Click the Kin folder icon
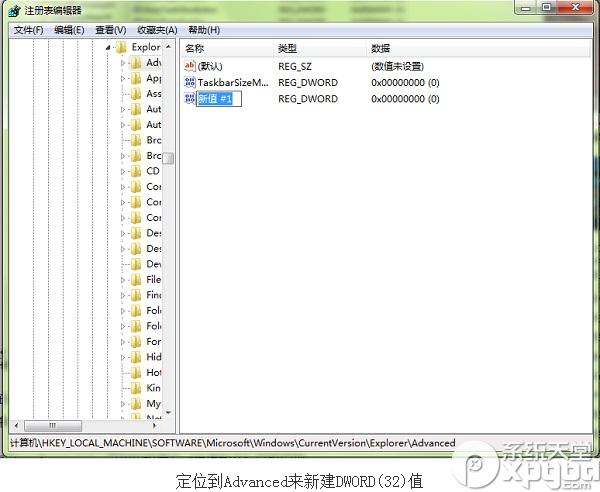 pyautogui.click(x=136, y=388)
